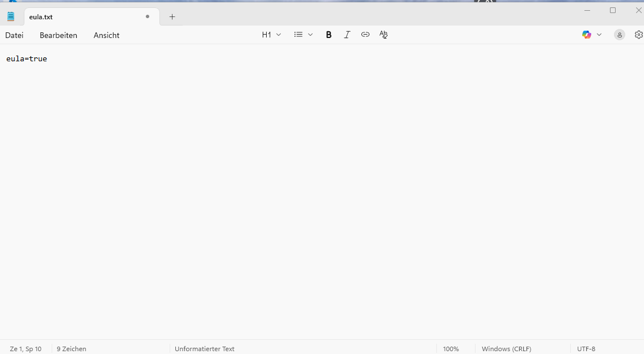This screenshot has height=354, width=644.
Task: Open the Copilot dropdown chevron
Action: [599, 35]
